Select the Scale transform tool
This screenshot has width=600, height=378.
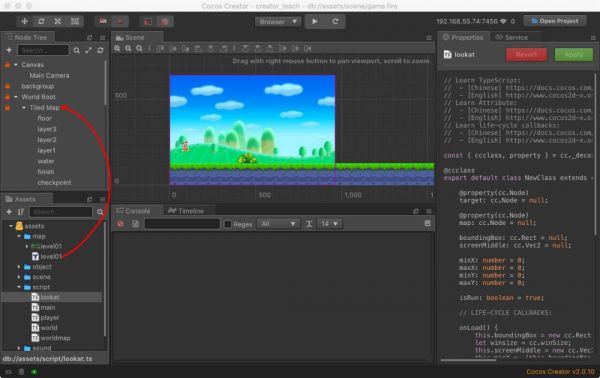58,21
